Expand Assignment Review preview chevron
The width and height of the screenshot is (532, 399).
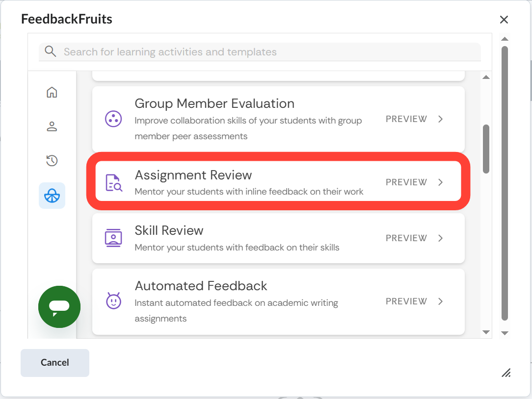click(440, 182)
